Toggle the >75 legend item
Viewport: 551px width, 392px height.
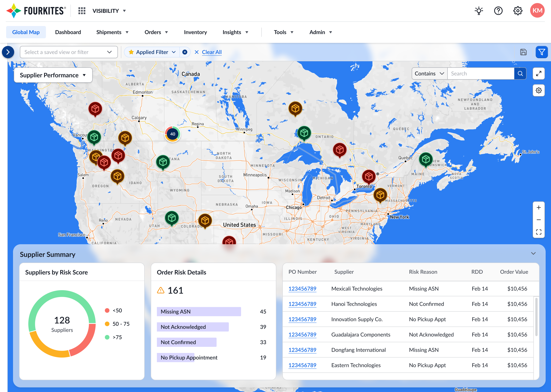click(113, 337)
